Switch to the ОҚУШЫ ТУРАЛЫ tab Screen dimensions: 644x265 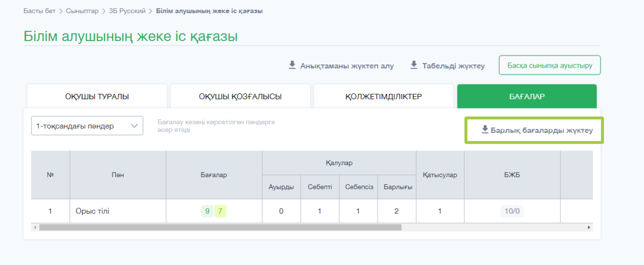tap(97, 96)
